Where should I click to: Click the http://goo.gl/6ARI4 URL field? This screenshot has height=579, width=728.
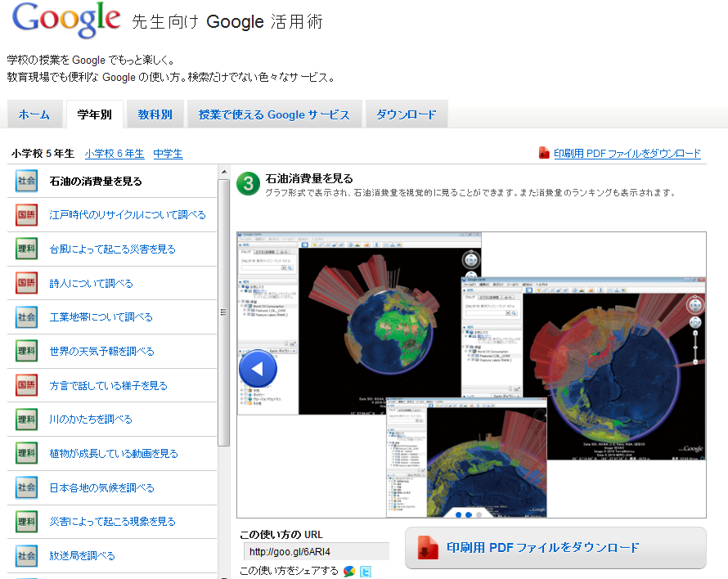point(317,552)
